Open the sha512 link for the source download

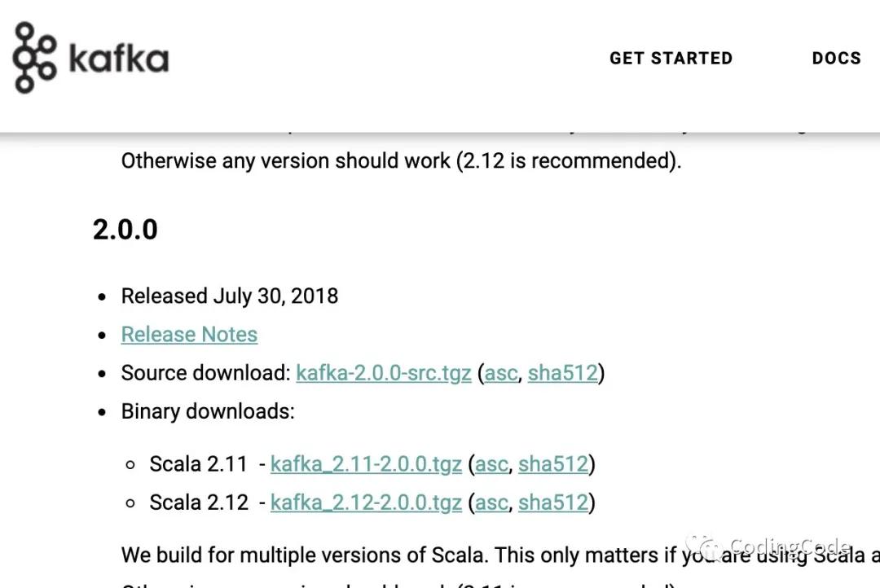point(563,372)
